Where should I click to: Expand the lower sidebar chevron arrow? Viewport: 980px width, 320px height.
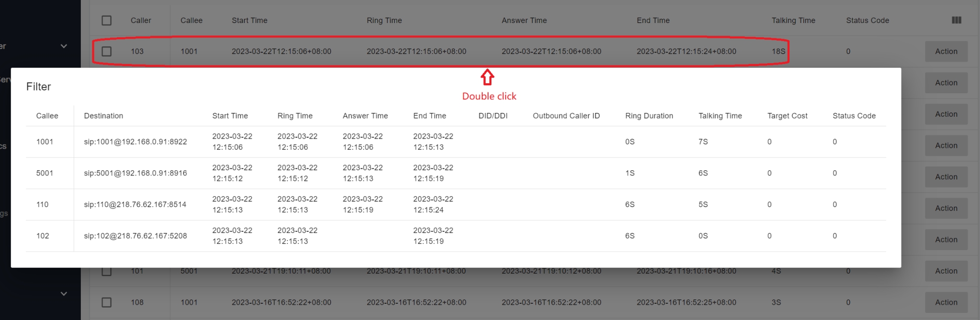click(64, 294)
